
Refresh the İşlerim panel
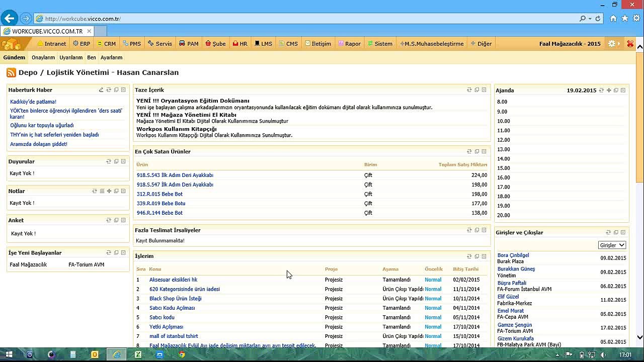click(469, 256)
